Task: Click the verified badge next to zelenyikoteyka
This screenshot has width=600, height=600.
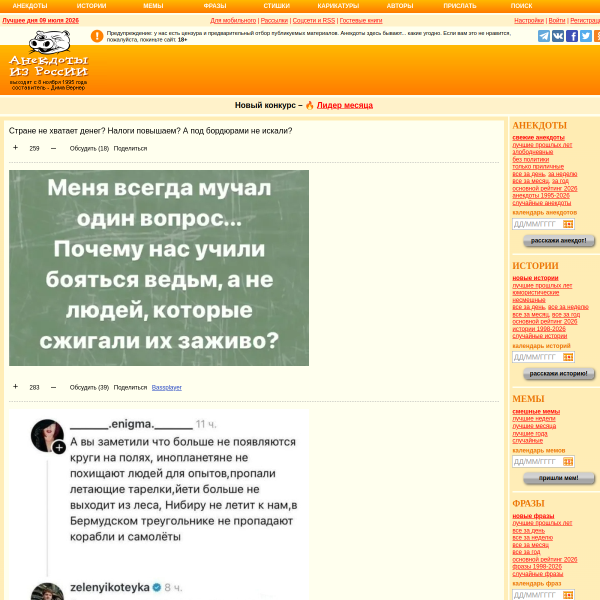Action: click(157, 587)
